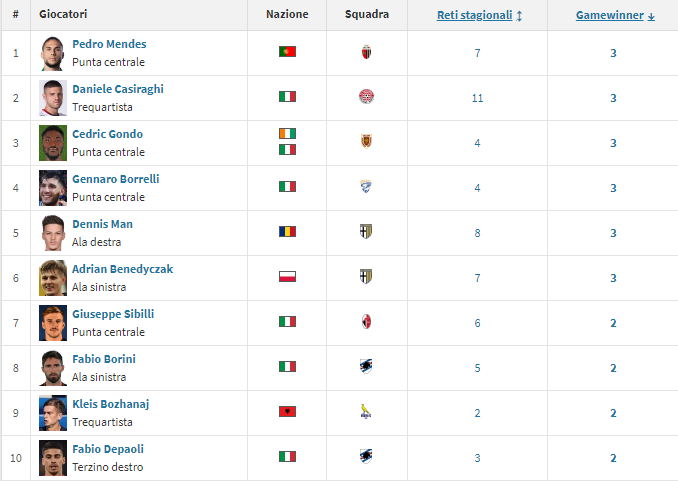Viewport: 678px width, 481px height.
Task: Click the Romania flag for Dennis Man
Action: coord(287,231)
